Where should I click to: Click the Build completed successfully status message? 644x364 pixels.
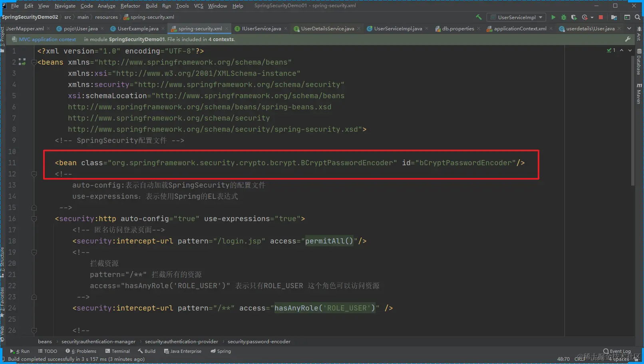click(76, 359)
